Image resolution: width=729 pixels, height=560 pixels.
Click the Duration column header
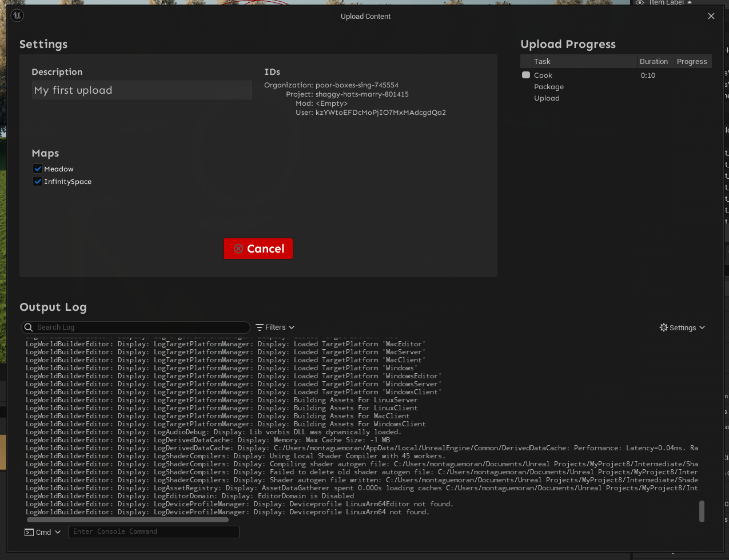(654, 62)
